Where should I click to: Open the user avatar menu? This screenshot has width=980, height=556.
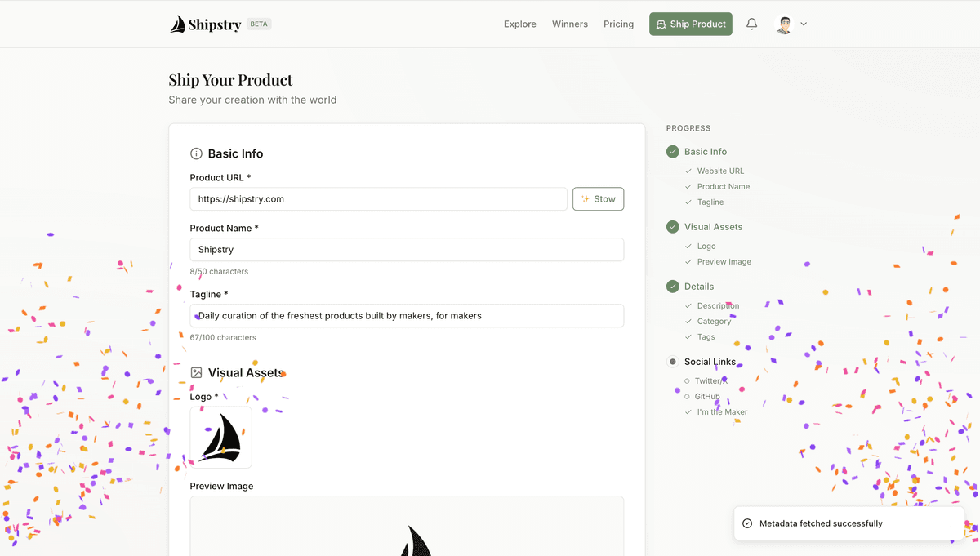(x=784, y=24)
